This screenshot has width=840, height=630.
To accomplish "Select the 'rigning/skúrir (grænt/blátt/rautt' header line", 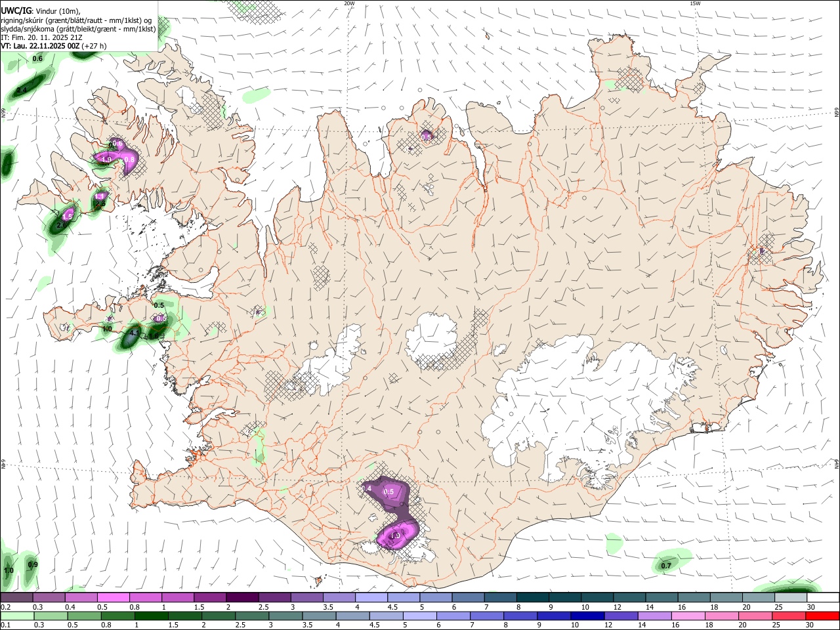I will pyautogui.click(x=77, y=20).
